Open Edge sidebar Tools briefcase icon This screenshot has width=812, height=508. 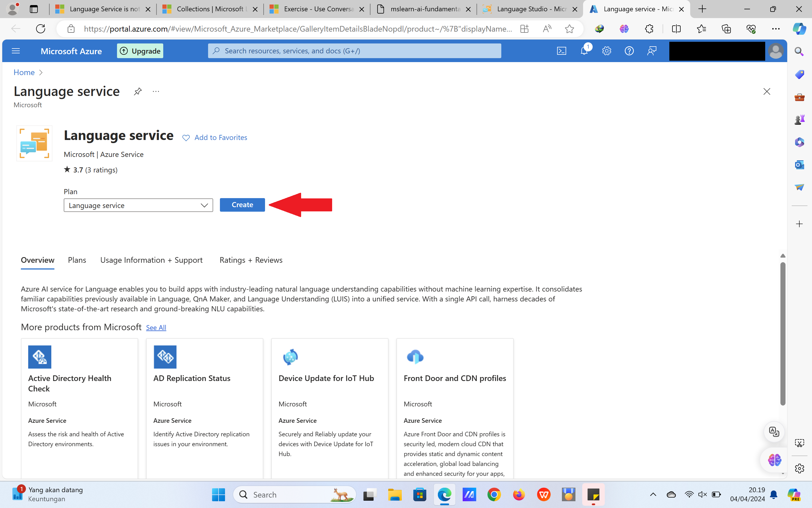[x=799, y=97]
